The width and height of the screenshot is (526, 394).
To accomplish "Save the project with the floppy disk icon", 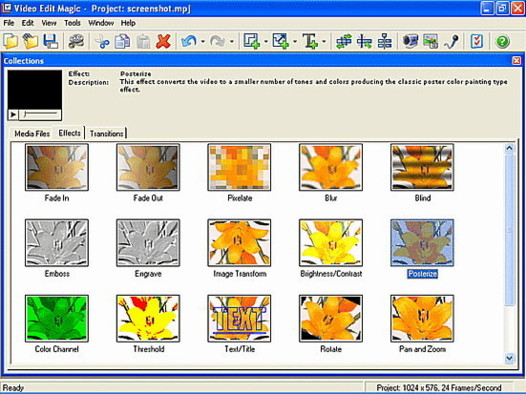I will pos(51,41).
